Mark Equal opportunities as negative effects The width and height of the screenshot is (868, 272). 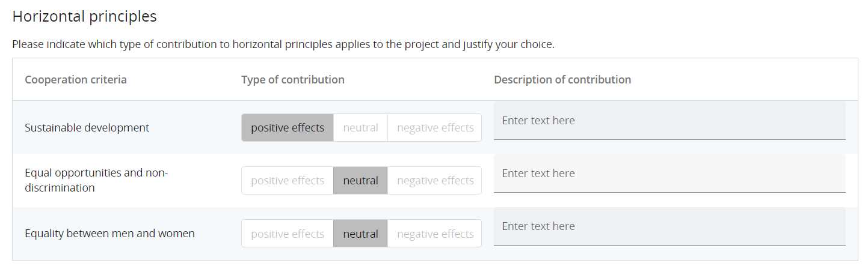(435, 181)
